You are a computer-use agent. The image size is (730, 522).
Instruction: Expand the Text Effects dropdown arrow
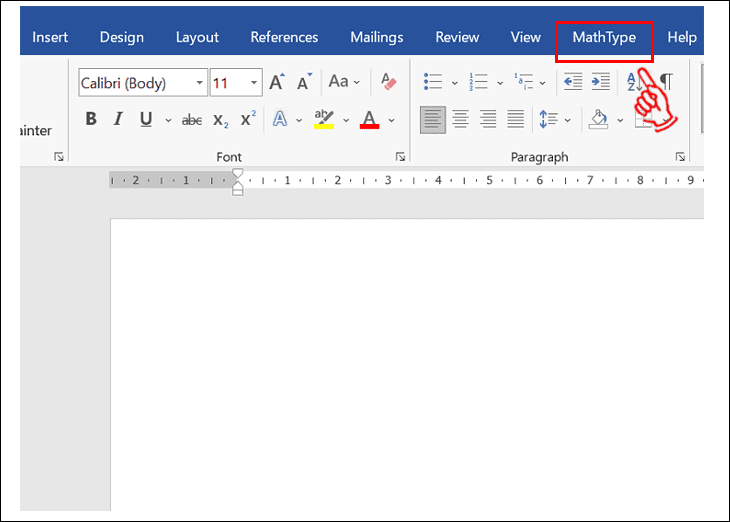[299, 121]
